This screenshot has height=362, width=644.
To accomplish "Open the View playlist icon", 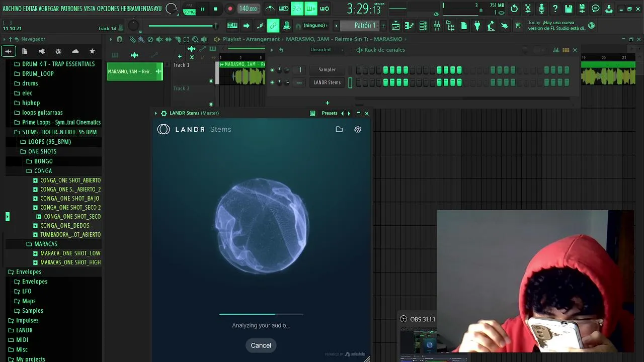I will click(x=396, y=26).
